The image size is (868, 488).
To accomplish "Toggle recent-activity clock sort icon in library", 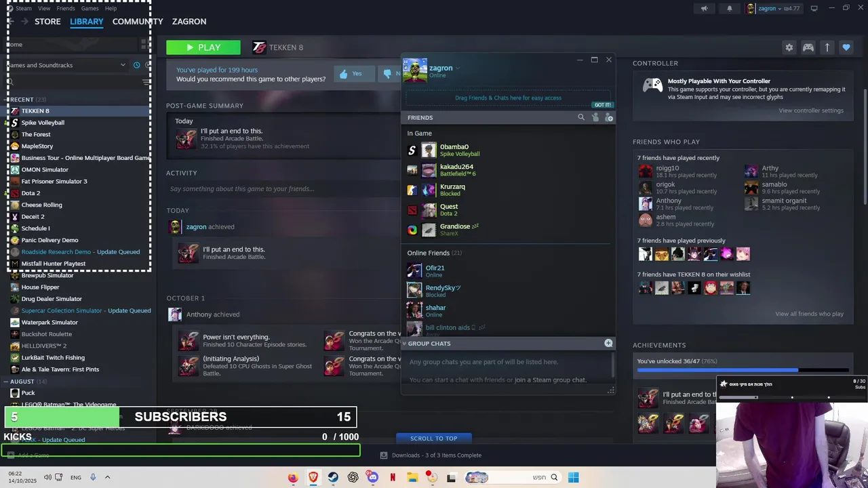I will click(x=136, y=65).
